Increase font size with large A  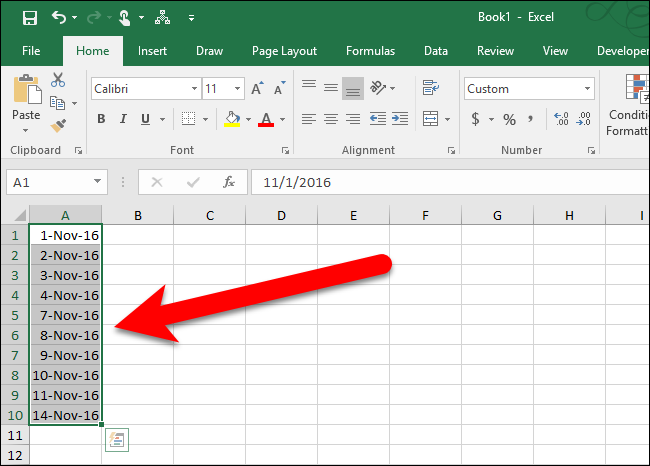[x=257, y=88]
